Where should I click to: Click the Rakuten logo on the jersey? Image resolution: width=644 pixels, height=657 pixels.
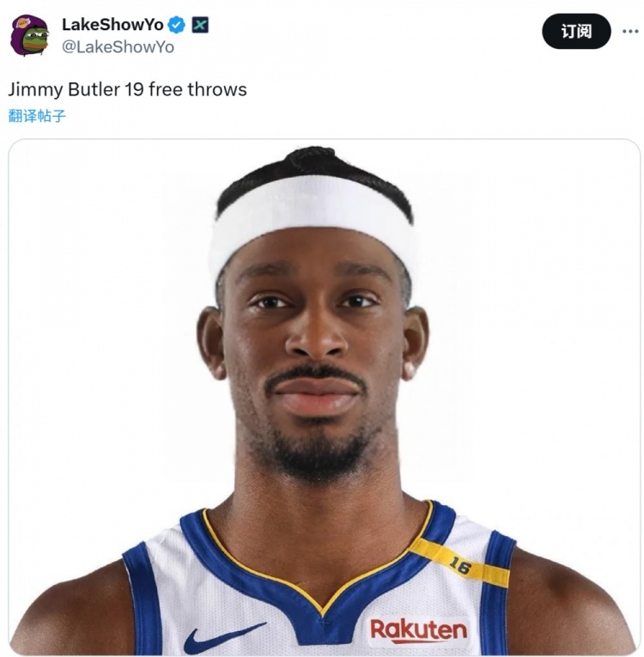pyautogui.click(x=418, y=630)
